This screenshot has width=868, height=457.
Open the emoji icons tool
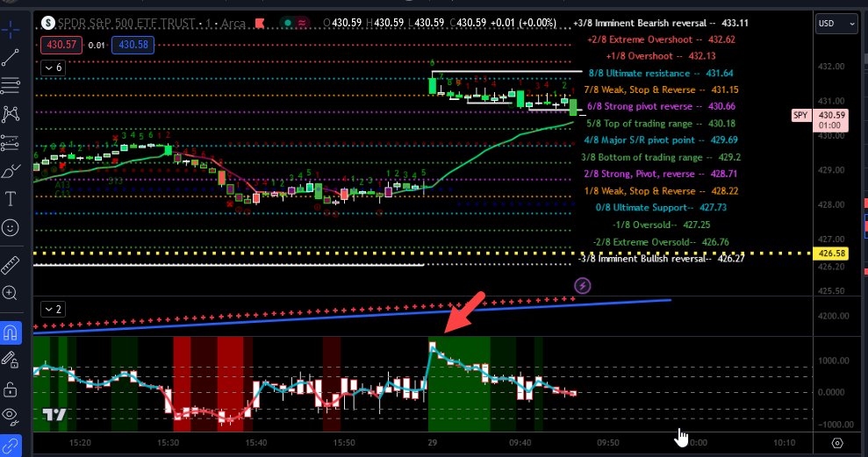[x=10, y=227]
